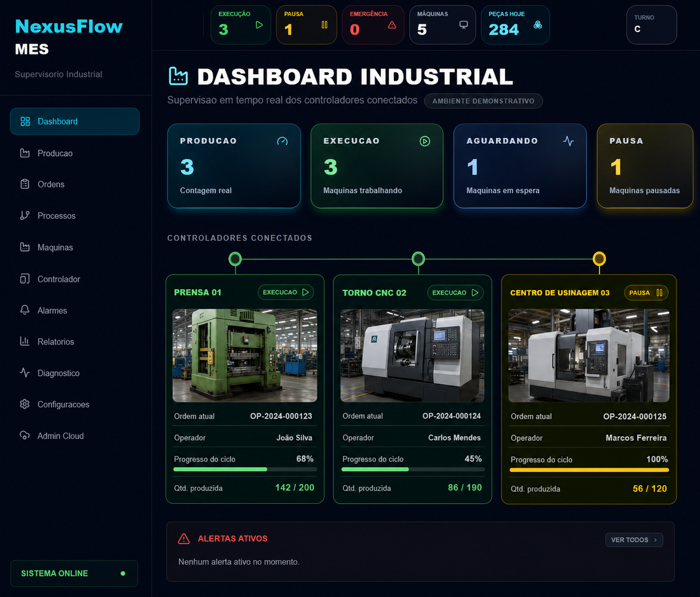Click the Prensa 01 machine photo
This screenshot has height=597, width=700.
(x=245, y=355)
